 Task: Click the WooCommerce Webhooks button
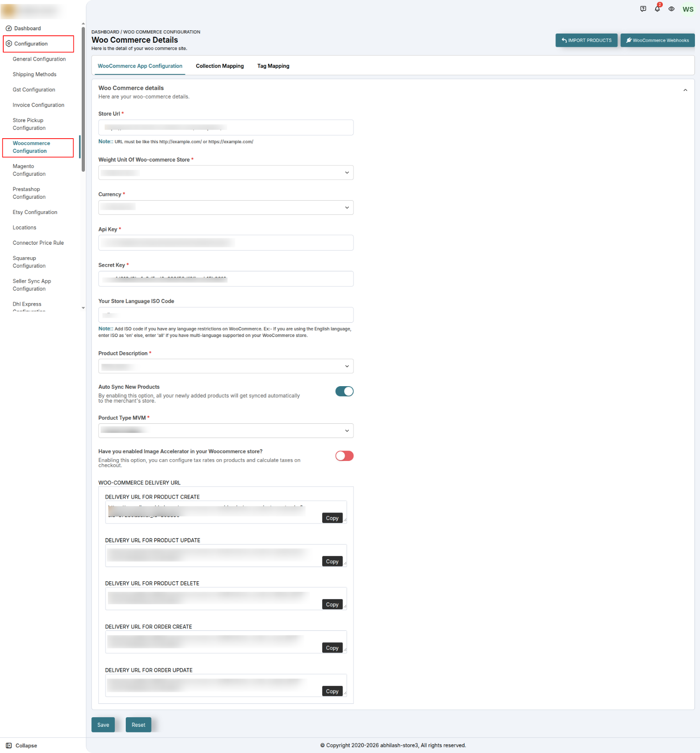[657, 40]
